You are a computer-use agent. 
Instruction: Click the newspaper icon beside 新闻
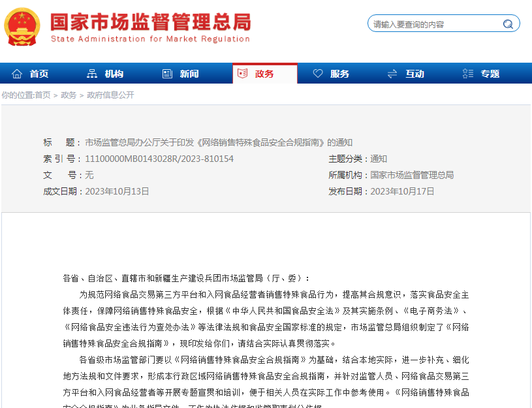tap(167, 73)
